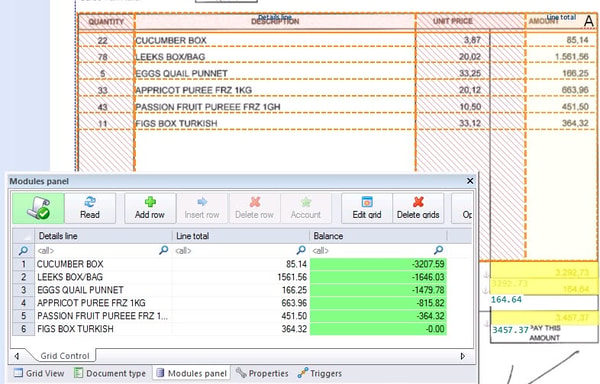This screenshot has height=384, width=600.
Task: Switch to the Grid Control tab
Action: coord(65,356)
